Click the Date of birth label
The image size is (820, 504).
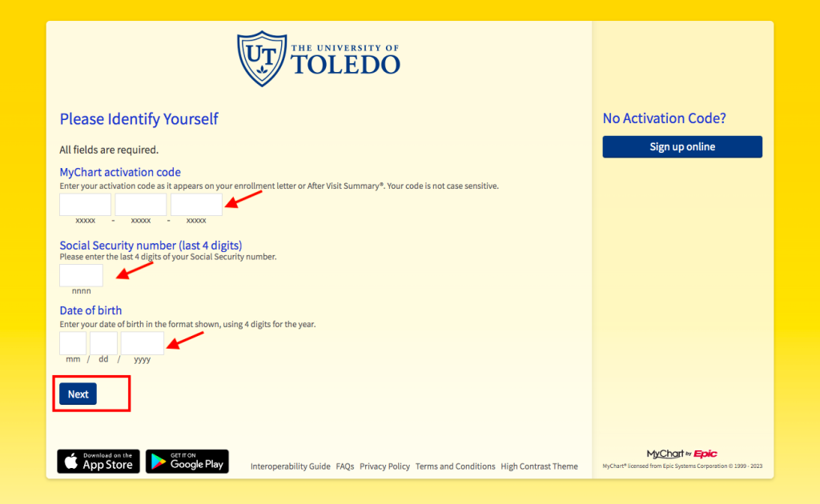pos(90,310)
